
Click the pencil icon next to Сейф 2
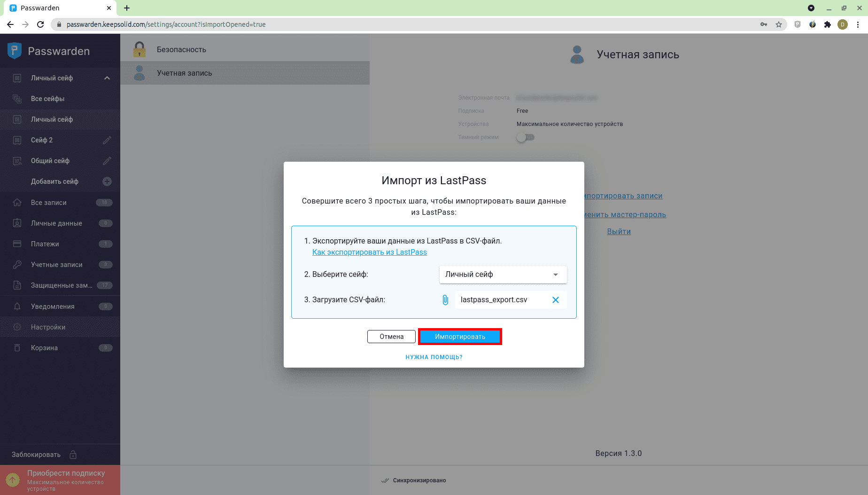click(107, 140)
